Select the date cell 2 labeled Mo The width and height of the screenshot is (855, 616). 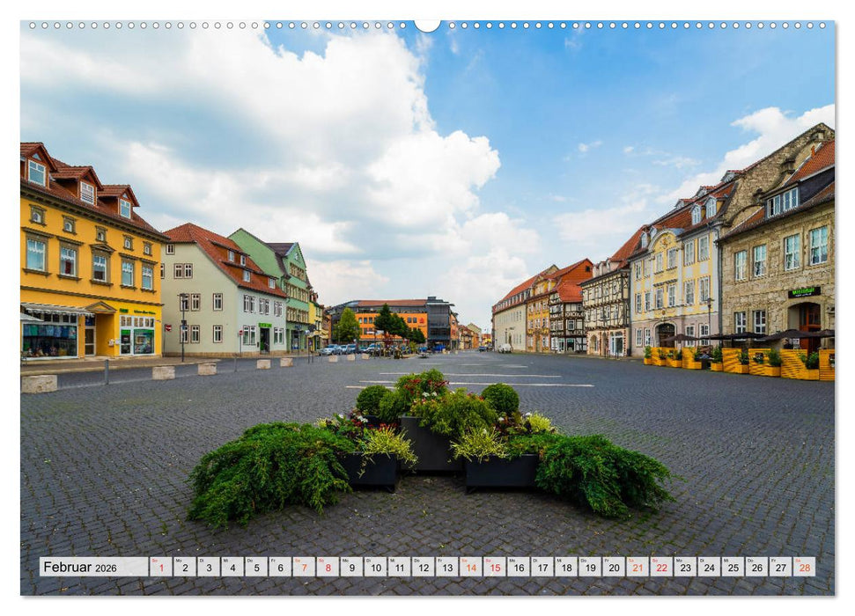pos(183,568)
